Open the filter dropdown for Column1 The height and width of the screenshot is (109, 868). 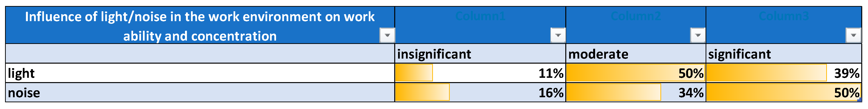click(x=558, y=35)
